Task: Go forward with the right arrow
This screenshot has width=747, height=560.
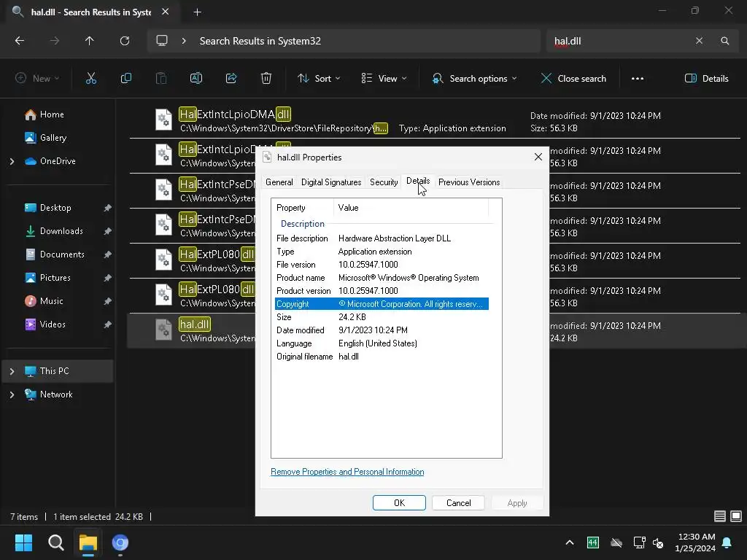Action: pyautogui.click(x=55, y=41)
